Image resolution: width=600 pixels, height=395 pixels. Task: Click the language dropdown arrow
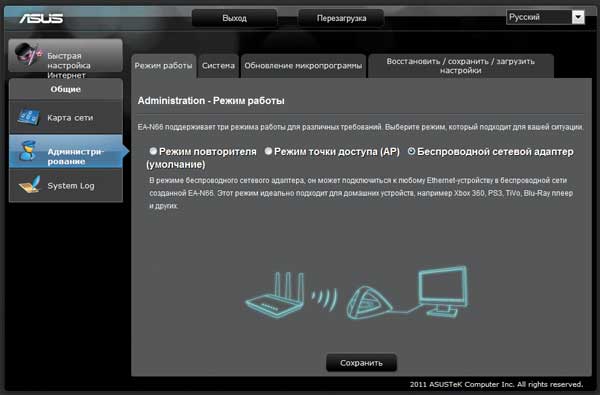[578, 17]
